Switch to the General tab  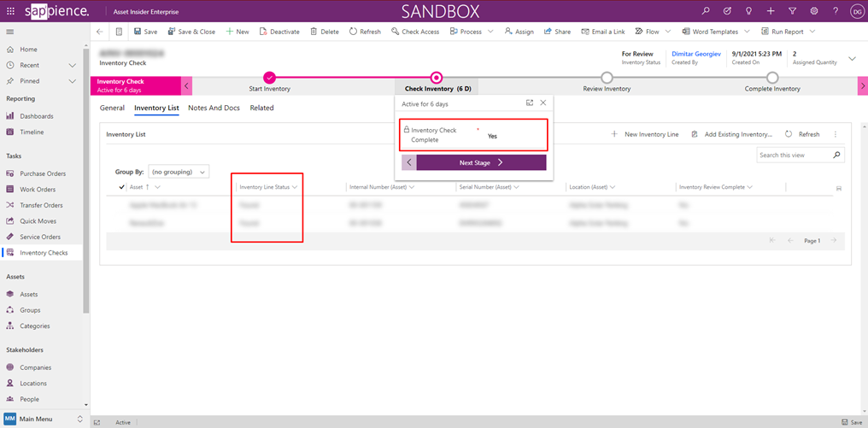click(x=112, y=108)
